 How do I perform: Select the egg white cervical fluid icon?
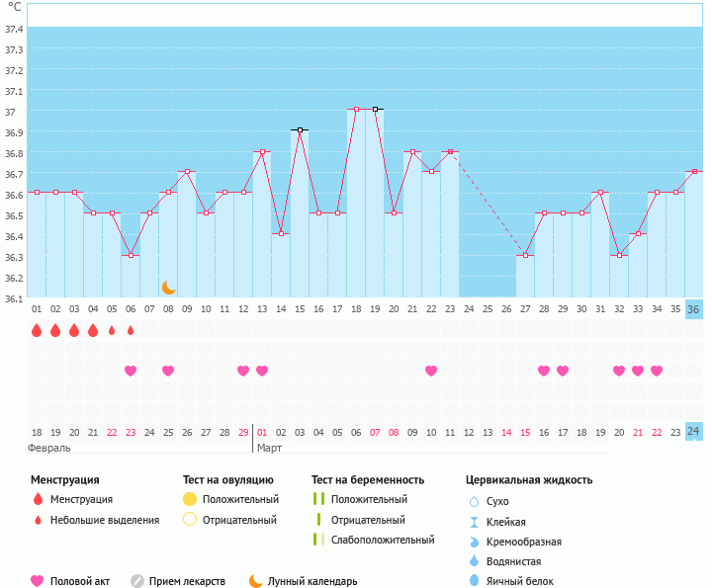click(474, 581)
